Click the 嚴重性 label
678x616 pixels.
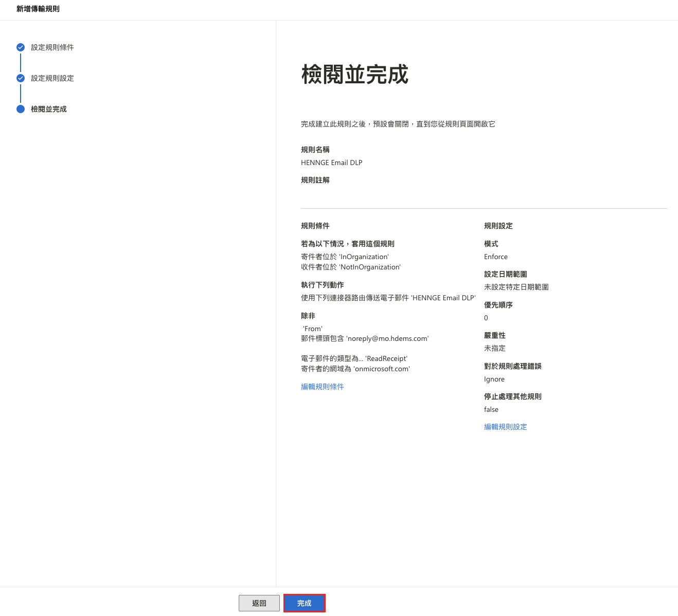(x=495, y=335)
